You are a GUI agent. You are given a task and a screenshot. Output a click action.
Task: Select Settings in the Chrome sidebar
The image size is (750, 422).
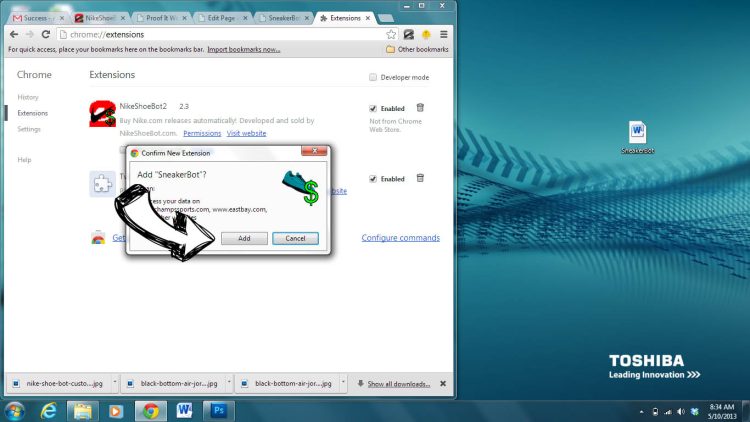pyautogui.click(x=29, y=129)
